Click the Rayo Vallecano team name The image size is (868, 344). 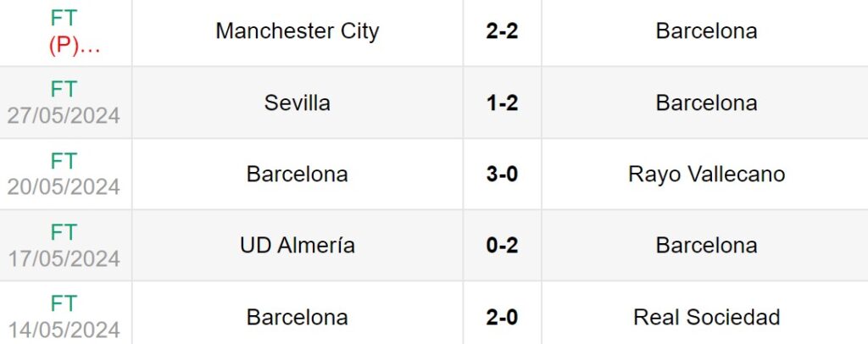coord(706,175)
